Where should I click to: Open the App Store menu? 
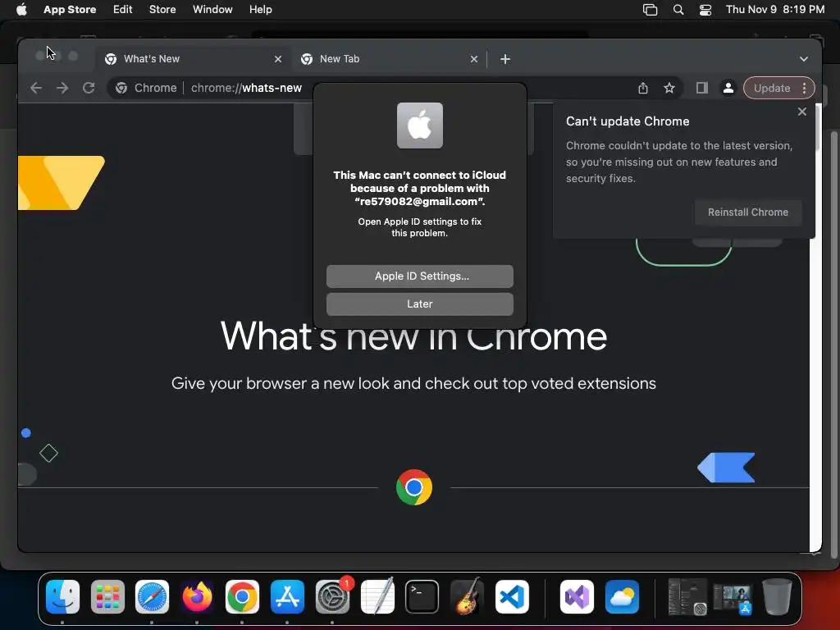[x=70, y=9]
